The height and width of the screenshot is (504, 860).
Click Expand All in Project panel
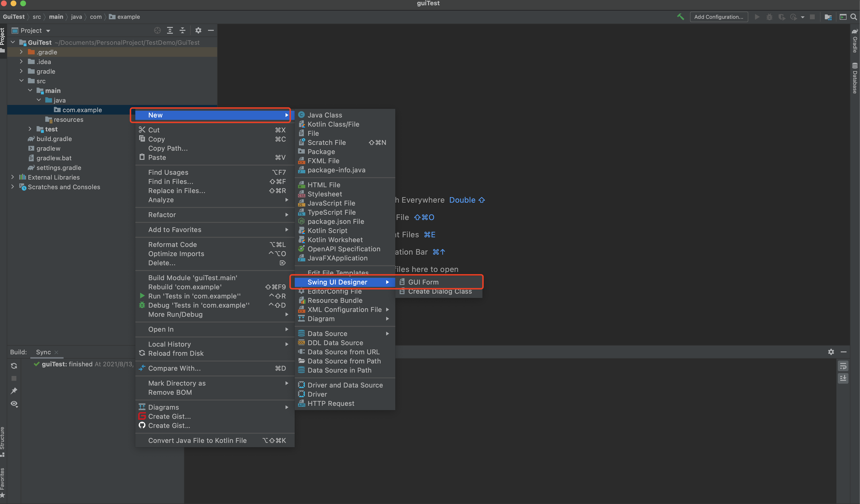(x=170, y=30)
